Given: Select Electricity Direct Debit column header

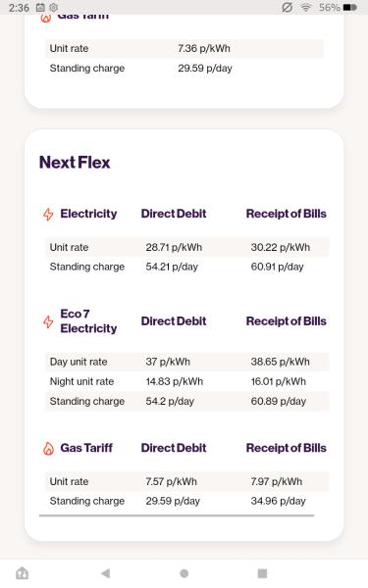Looking at the screenshot, I should tap(174, 214).
